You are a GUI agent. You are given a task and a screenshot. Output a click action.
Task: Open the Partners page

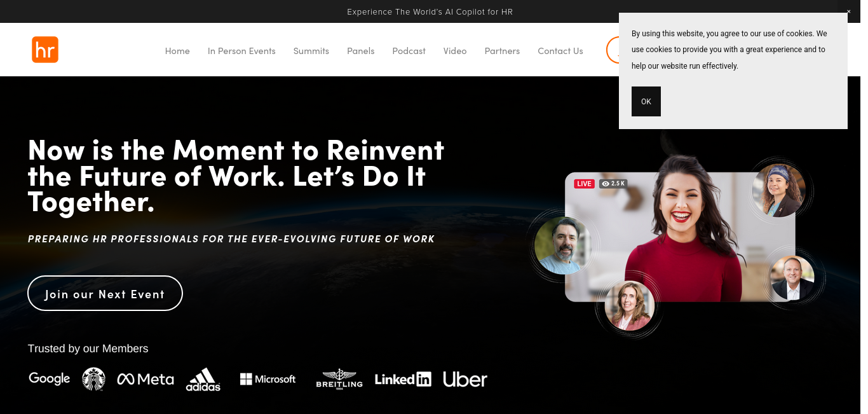502,51
